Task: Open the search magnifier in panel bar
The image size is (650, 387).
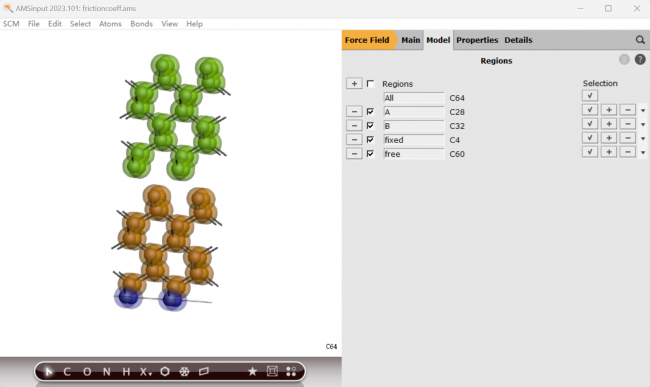Action: click(640, 40)
